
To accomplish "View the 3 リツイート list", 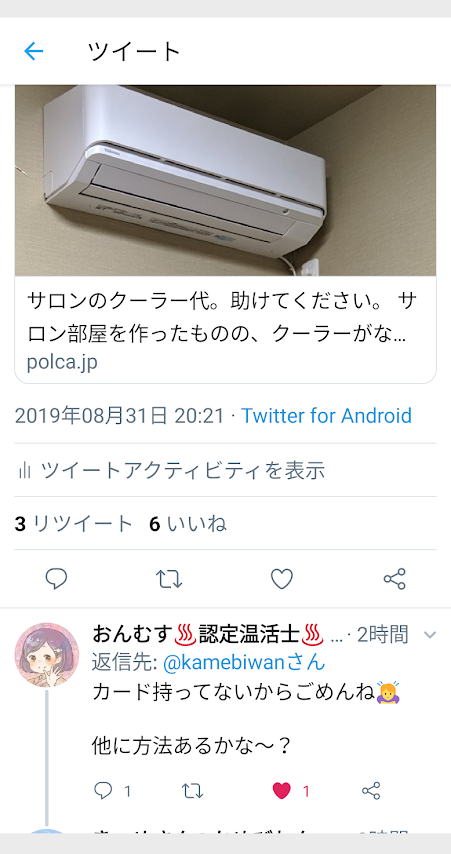I will coord(74,524).
